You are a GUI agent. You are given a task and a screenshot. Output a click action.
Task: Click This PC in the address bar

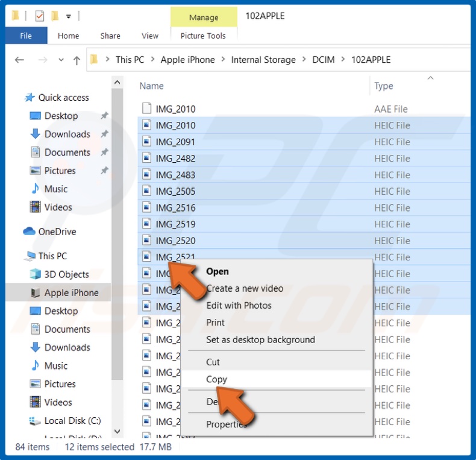click(x=130, y=60)
